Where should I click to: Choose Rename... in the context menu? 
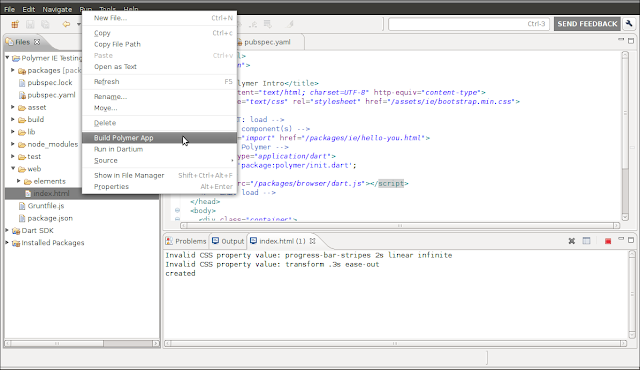pyautogui.click(x=159, y=97)
